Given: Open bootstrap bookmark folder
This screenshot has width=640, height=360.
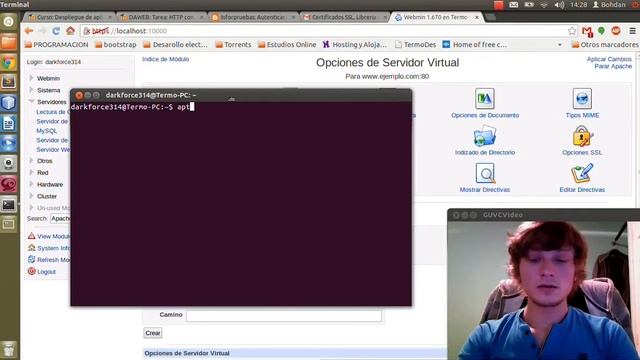Looking at the screenshot, I should pos(116,44).
